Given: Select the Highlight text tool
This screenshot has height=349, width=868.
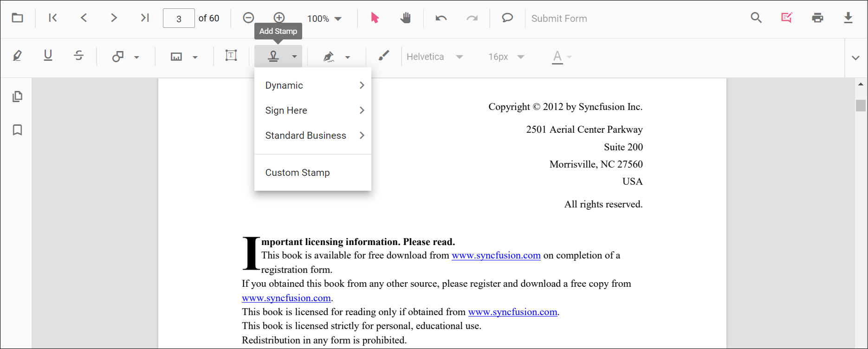Looking at the screenshot, I should (x=17, y=56).
